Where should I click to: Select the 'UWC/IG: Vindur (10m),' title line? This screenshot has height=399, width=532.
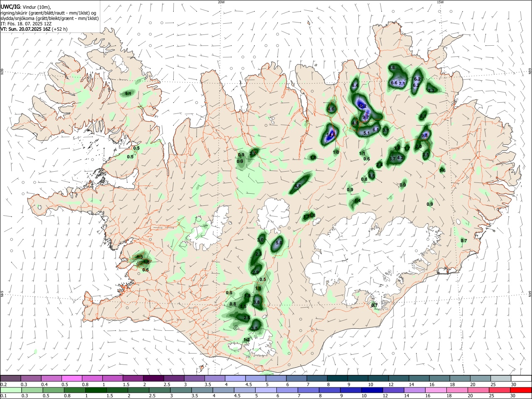tap(26, 7)
